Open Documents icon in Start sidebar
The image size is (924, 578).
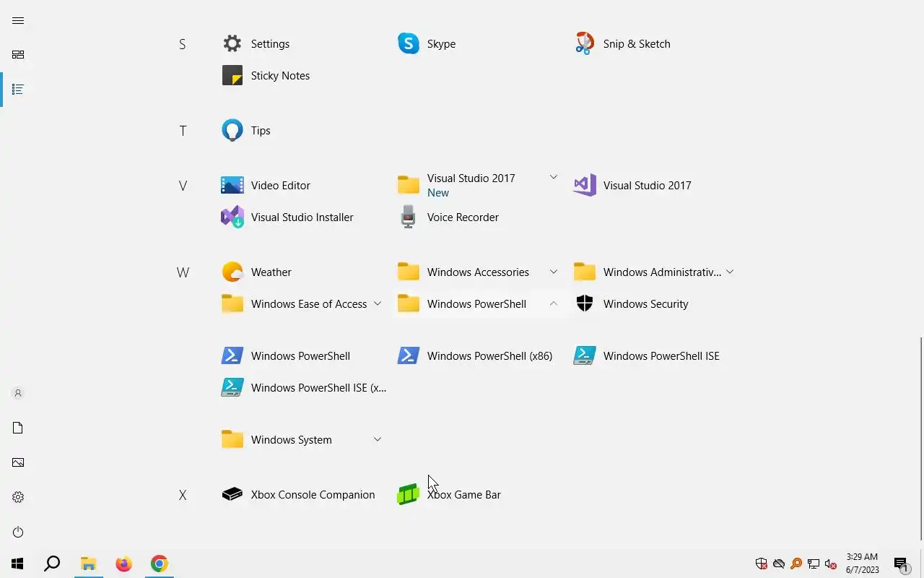18,428
